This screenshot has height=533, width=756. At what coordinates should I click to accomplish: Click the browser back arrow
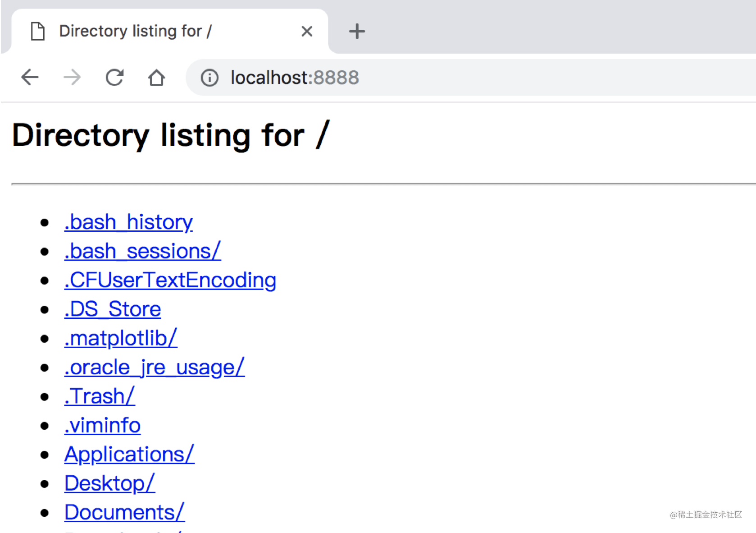(30, 78)
